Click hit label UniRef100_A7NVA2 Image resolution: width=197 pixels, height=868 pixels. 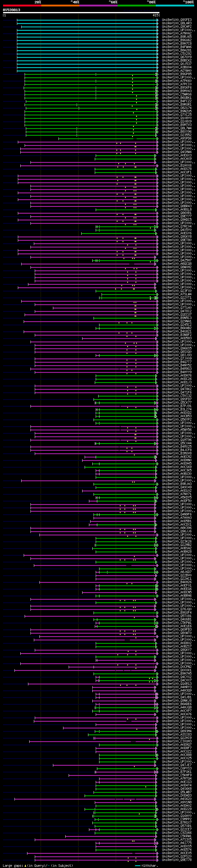(177, 33)
